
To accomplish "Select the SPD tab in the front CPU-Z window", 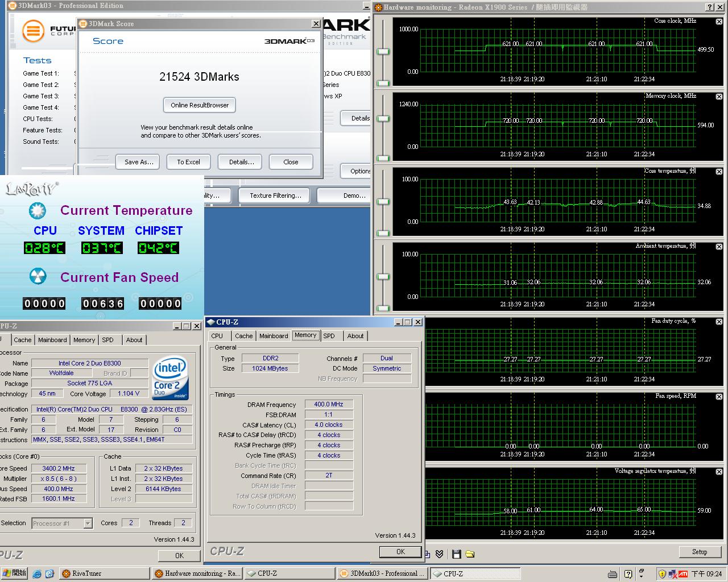I will (329, 336).
